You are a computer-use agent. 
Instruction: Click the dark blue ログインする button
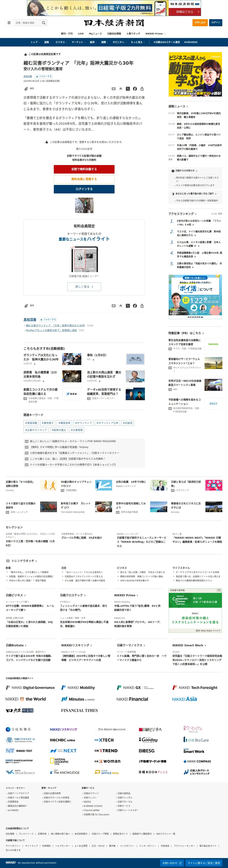[x=84, y=189]
